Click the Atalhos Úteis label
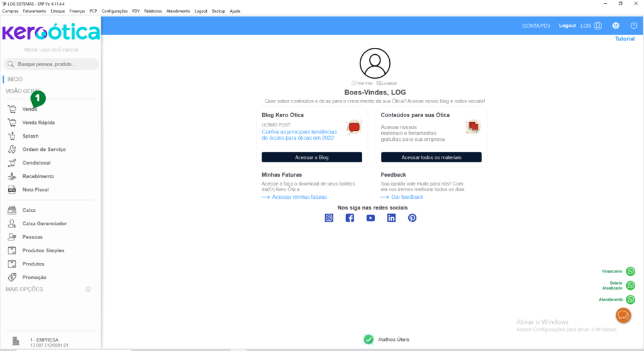 [x=394, y=340]
